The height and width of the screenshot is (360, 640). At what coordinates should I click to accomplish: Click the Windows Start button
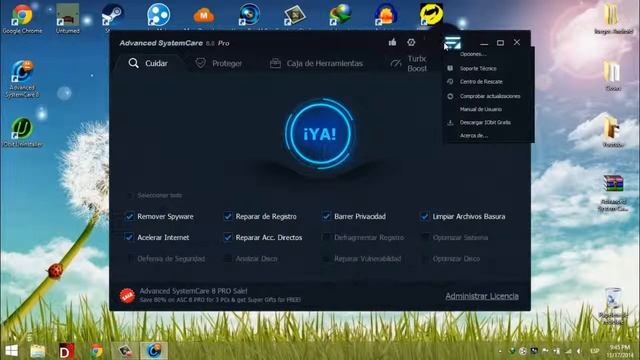[x=11, y=351]
